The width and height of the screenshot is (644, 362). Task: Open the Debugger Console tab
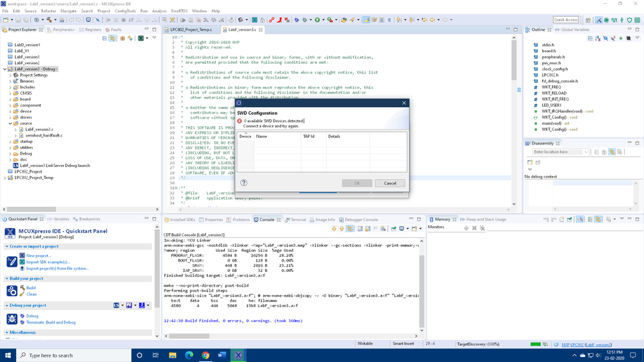tap(358, 220)
